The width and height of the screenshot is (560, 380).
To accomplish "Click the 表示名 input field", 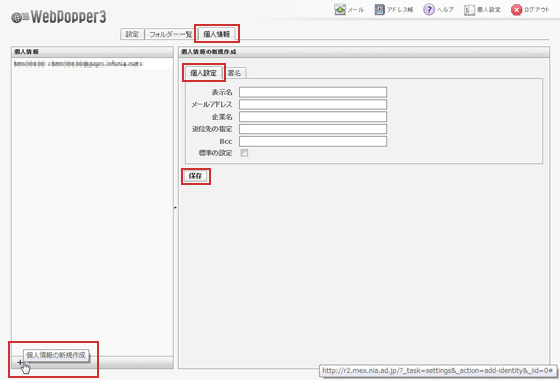I will pyautogui.click(x=313, y=92).
